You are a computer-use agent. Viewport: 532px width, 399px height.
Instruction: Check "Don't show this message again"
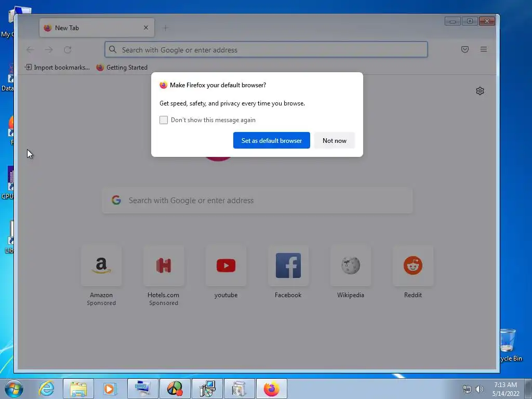click(164, 120)
